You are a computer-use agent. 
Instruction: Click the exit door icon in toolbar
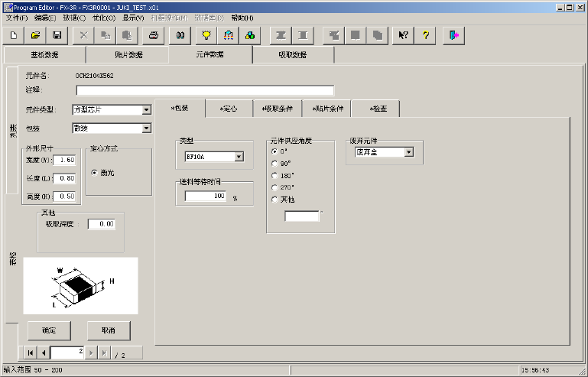pyautogui.click(x=454, y=35)
